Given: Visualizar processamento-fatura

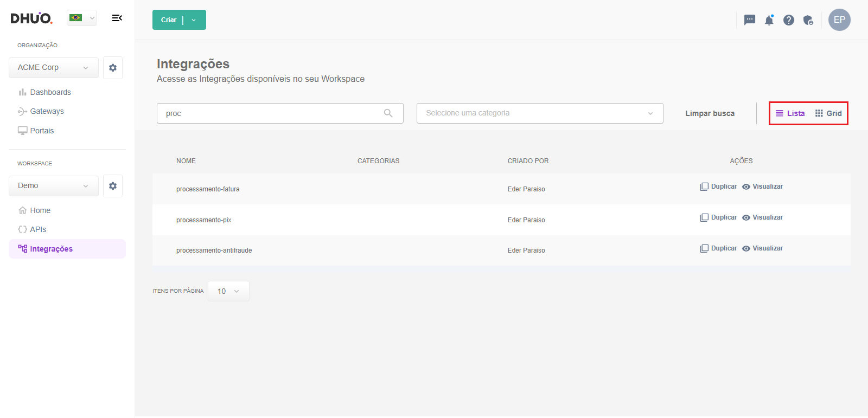Looking at the screenshot, I should [x=762, y=187].
